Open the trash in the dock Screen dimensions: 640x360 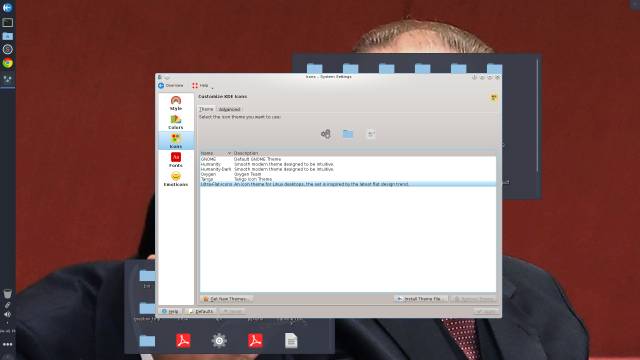[7, 293]
